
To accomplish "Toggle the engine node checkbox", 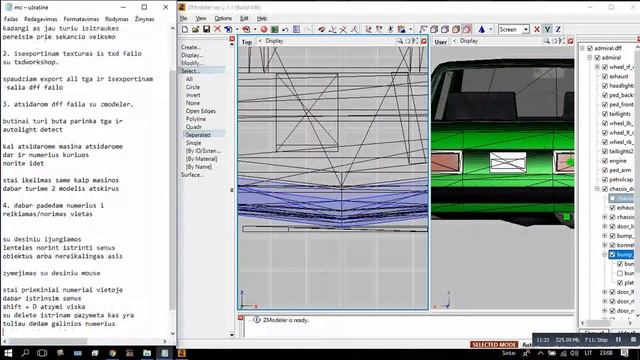I will pyautogui.click(x=605, y=161).
